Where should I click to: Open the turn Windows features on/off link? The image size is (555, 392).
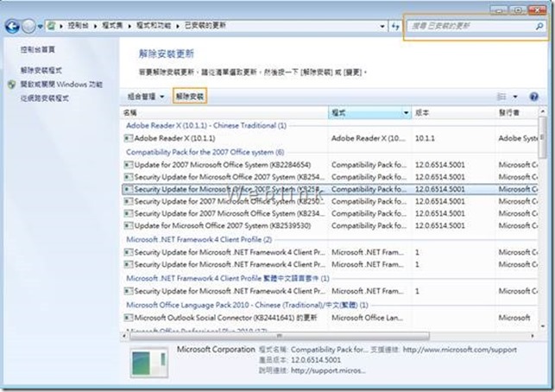(x=61, y=85)
